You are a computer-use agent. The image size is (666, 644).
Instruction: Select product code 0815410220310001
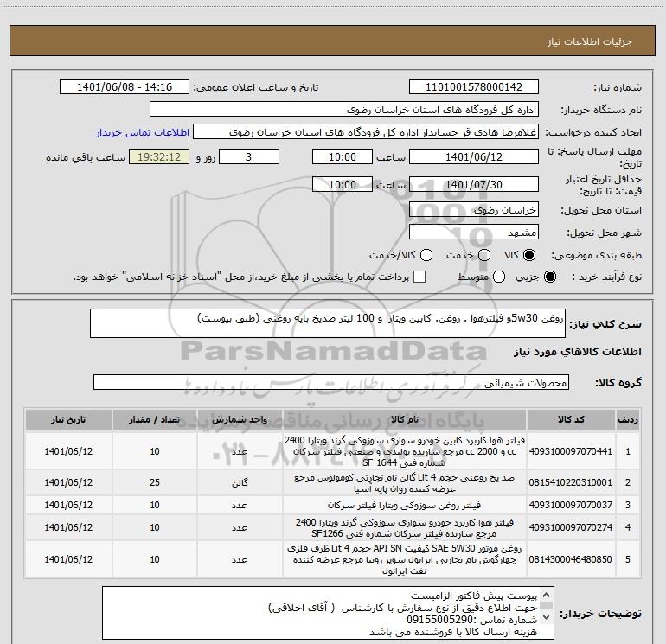(x=571, y=482)
